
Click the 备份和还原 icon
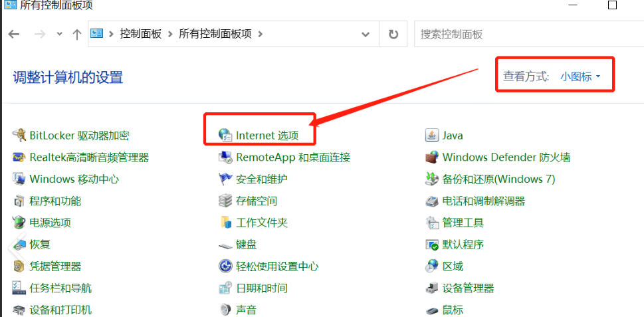(431, 179)
